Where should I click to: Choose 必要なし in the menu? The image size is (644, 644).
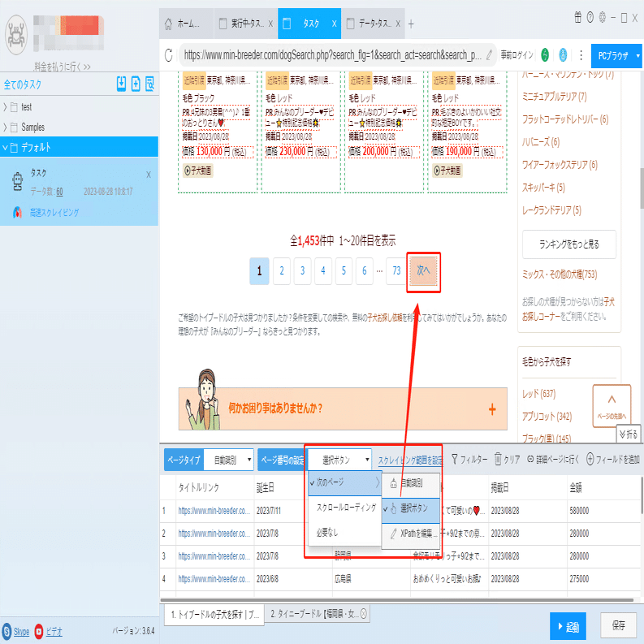[344, 533]
